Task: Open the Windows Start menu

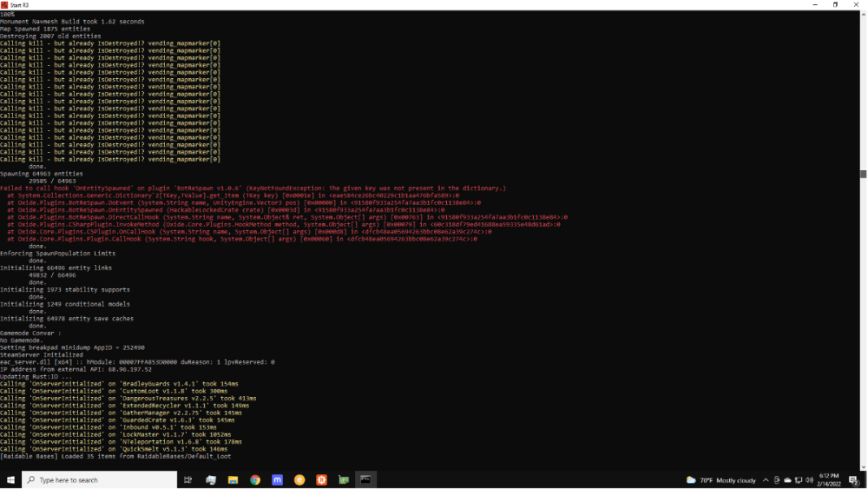Action: tap(10, 479)
